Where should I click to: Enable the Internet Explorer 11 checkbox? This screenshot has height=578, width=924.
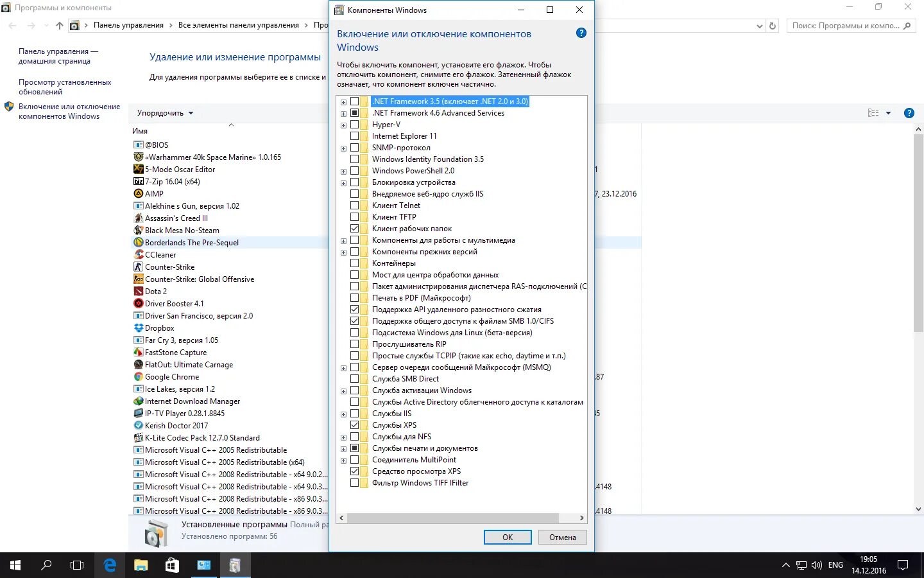click(354, 136)
